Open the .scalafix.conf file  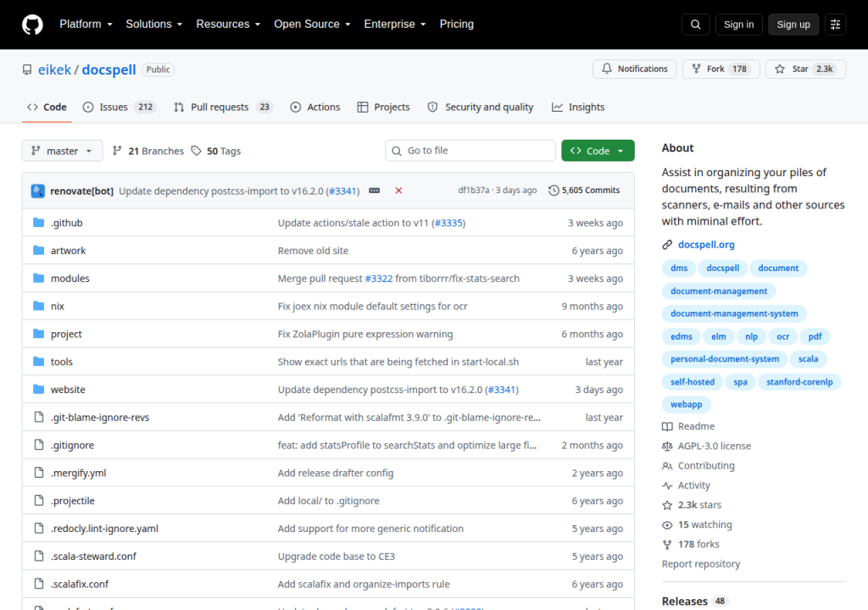80,584
